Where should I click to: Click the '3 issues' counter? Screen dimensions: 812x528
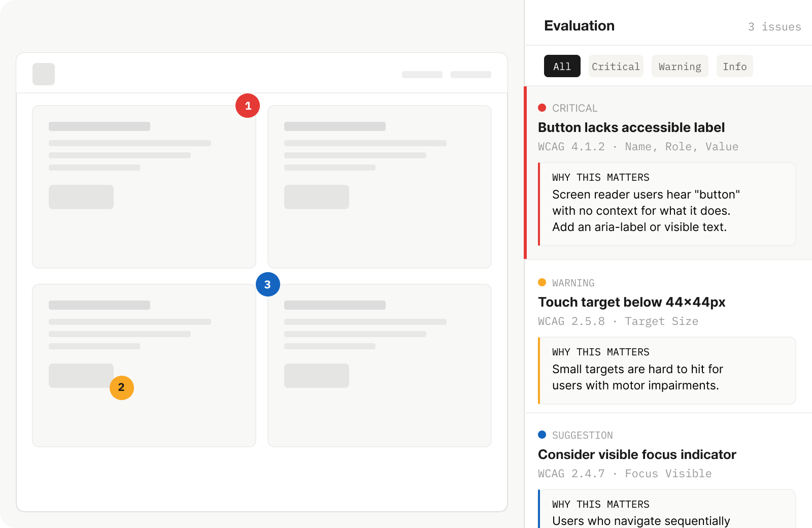[x=774, y=27]
